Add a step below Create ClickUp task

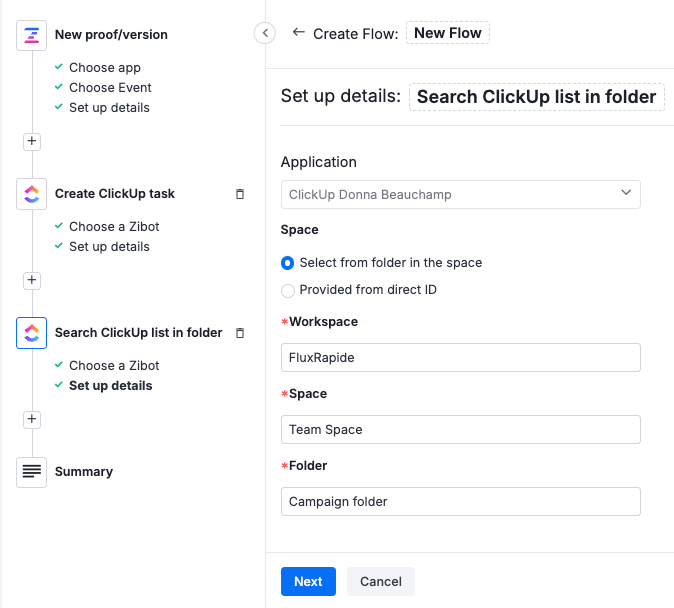point(32,280)
